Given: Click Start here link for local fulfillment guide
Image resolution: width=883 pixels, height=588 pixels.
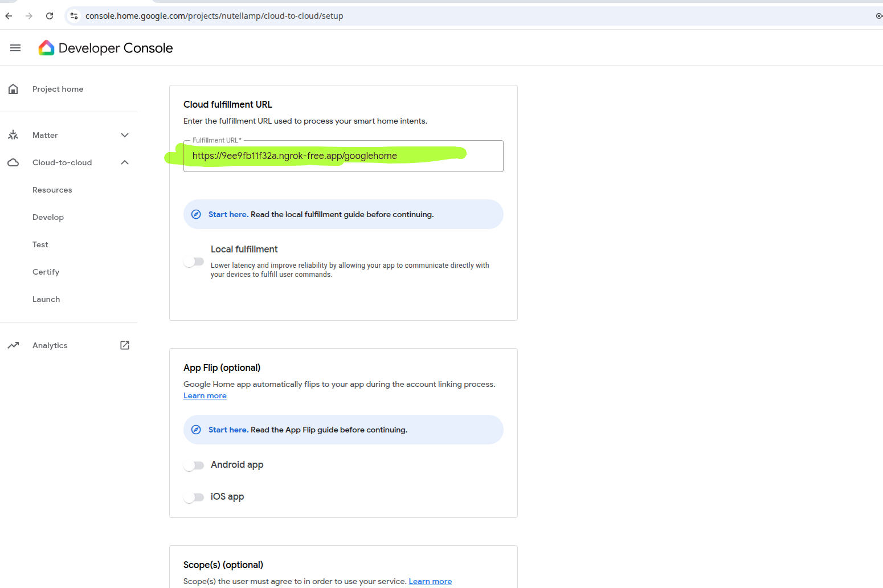Looking at the screenshot, I should click(227, 214).
